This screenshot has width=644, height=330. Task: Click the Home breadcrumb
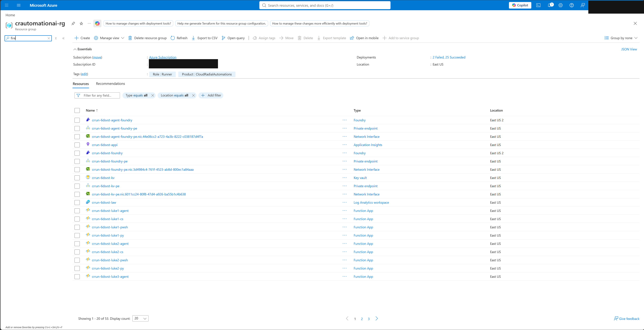pyautogui.click(x=10, y=15)
